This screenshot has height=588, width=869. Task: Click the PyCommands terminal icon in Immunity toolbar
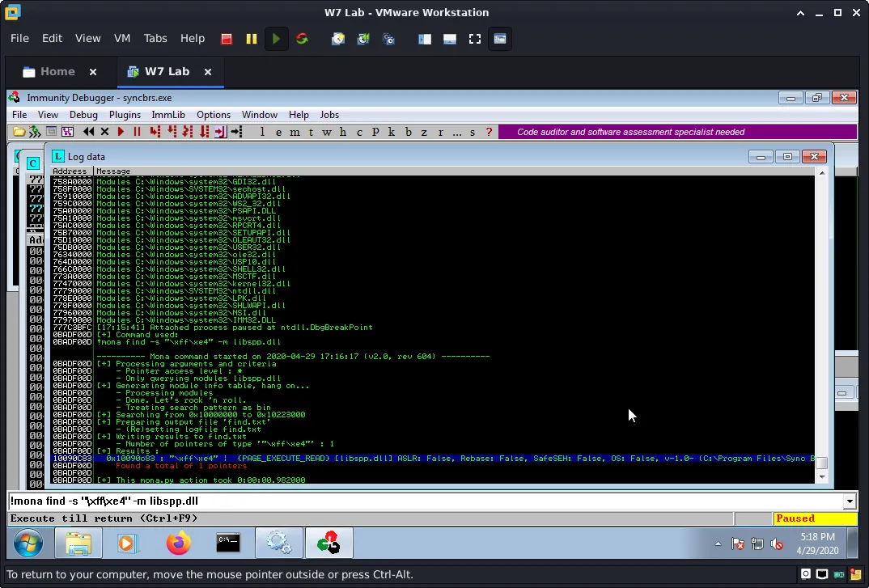point(51,132)
